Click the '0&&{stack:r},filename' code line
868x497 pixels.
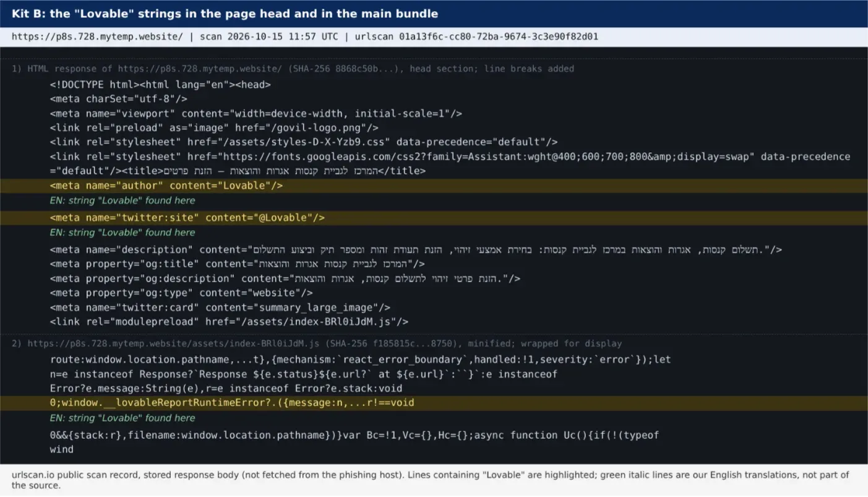point(355,435)
